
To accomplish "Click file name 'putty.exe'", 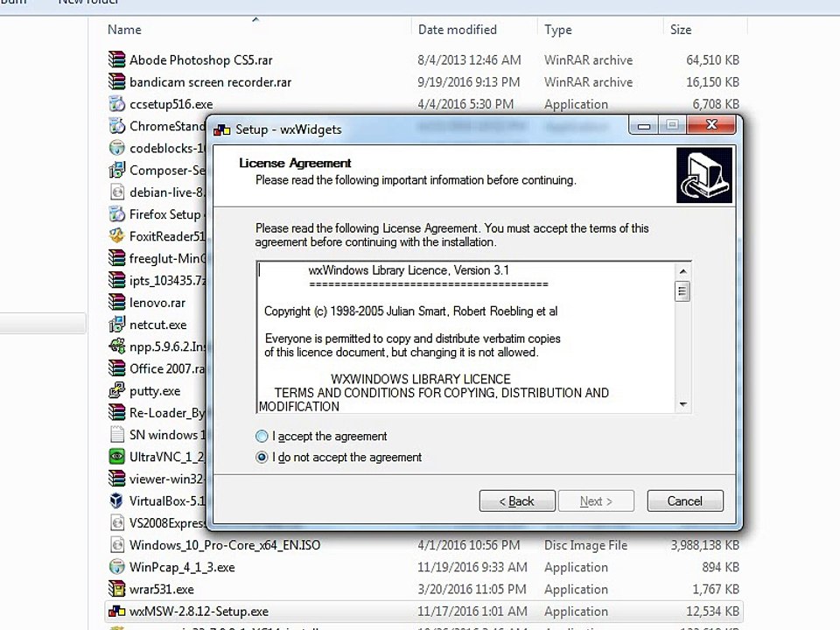I will pyautogui.click(x=155, y=391).
